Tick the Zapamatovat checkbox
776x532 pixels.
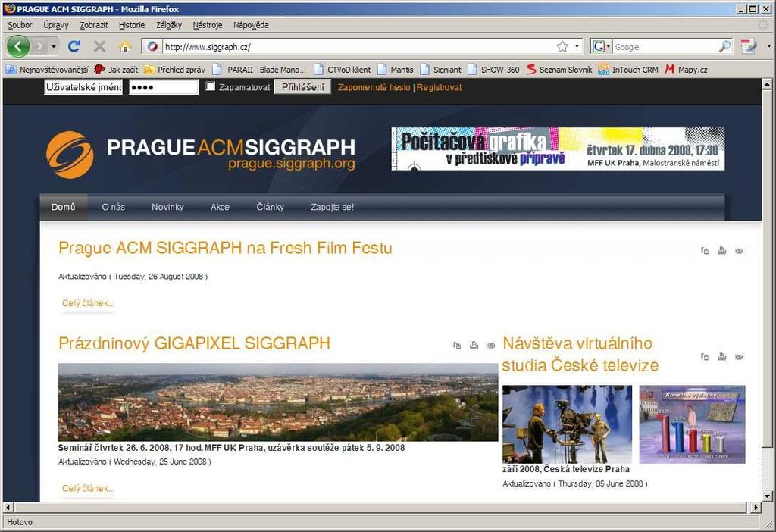point(211,86)
